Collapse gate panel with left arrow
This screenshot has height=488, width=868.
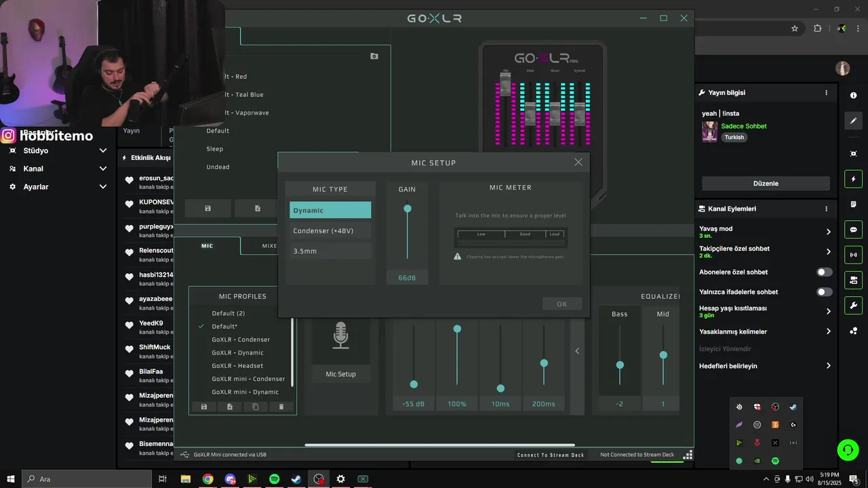(x=577, y=350)
